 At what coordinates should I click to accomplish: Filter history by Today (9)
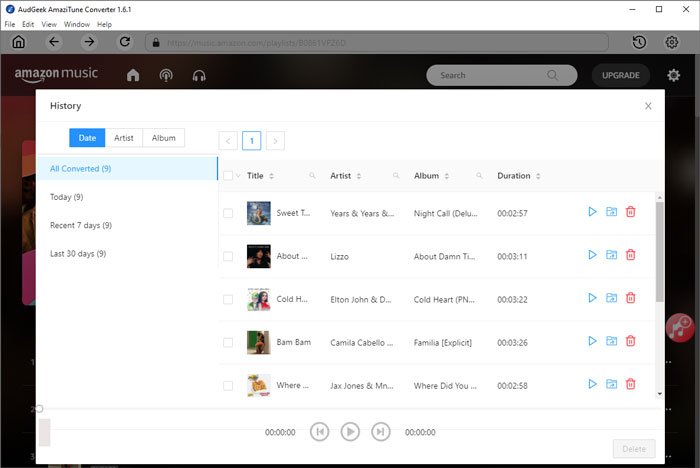tap(127, 197)
